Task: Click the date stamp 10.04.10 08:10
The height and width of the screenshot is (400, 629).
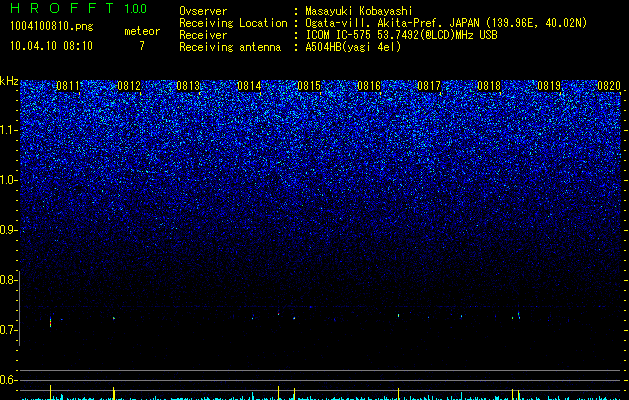Action: pos(51,46)
